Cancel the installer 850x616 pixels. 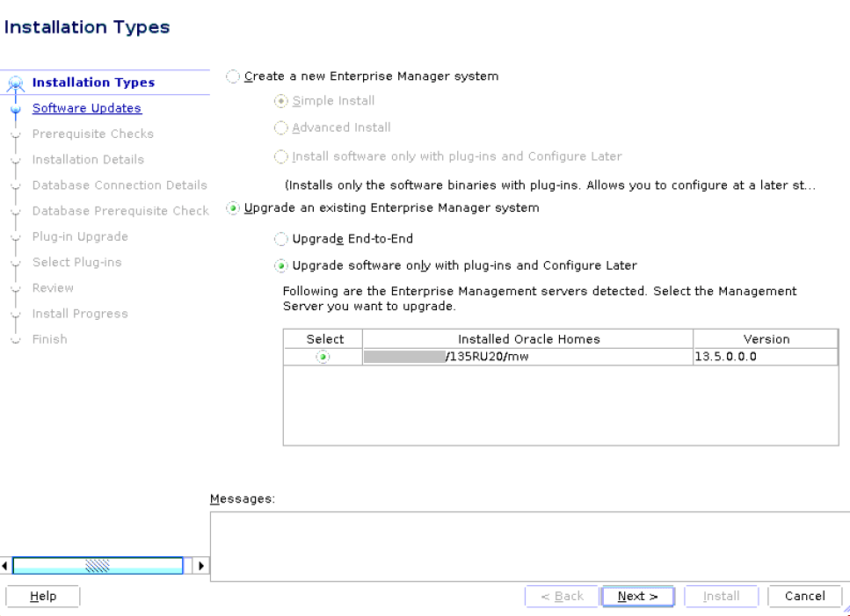pos(804,596)
